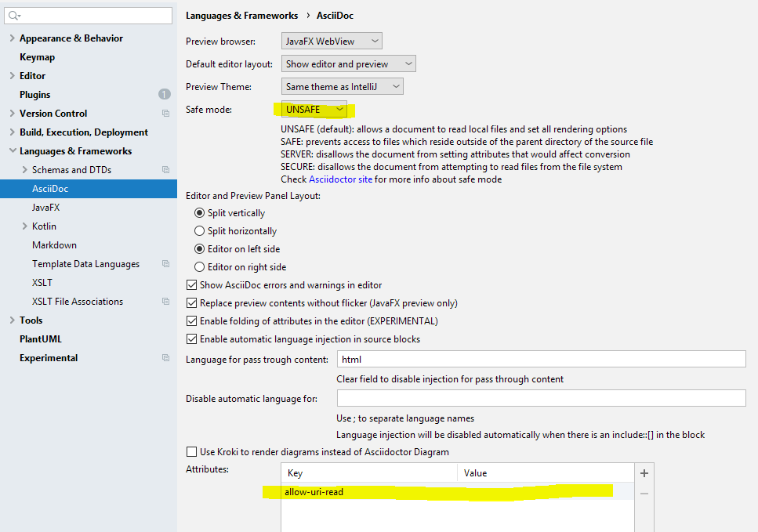Screen dimensions: 758x532
Task: Open the Preview Theme dropdown
Action: [343, 86]
